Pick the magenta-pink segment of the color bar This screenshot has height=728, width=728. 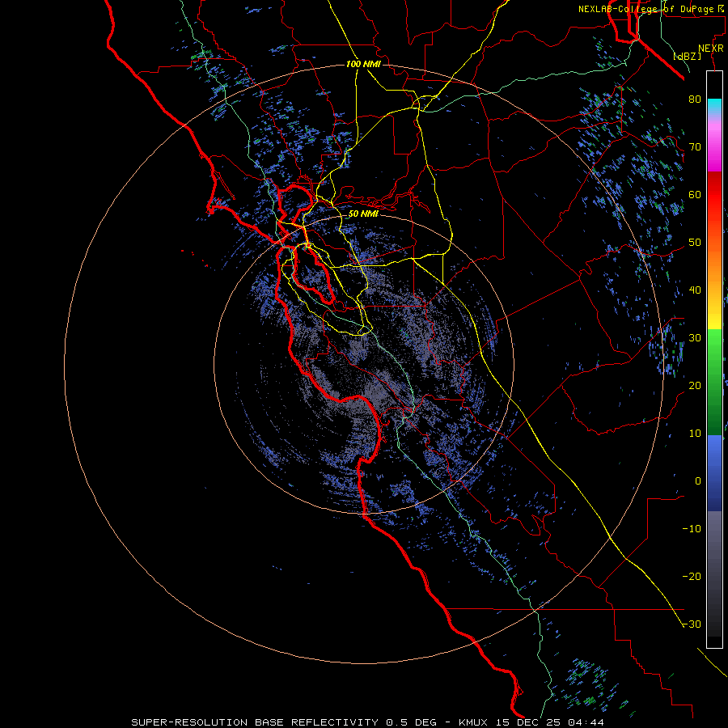click(714, 144)
